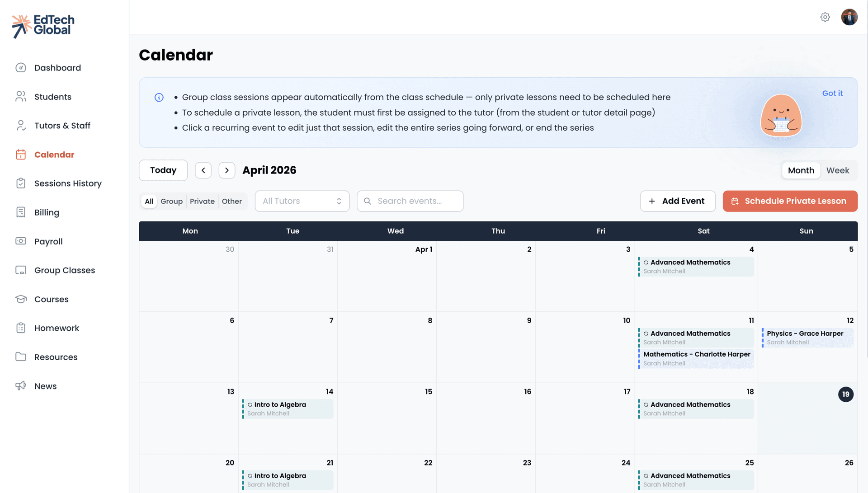Click the Search events field
Viewport: 868px width, 493px height.
[410, 201]
